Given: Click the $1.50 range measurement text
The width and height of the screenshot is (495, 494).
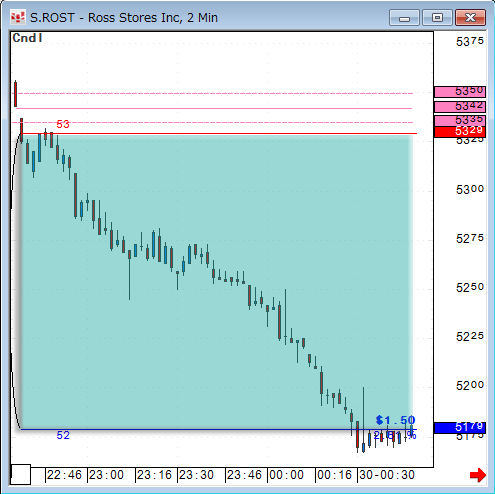Looking at the screenshot, I should point(395,420).
